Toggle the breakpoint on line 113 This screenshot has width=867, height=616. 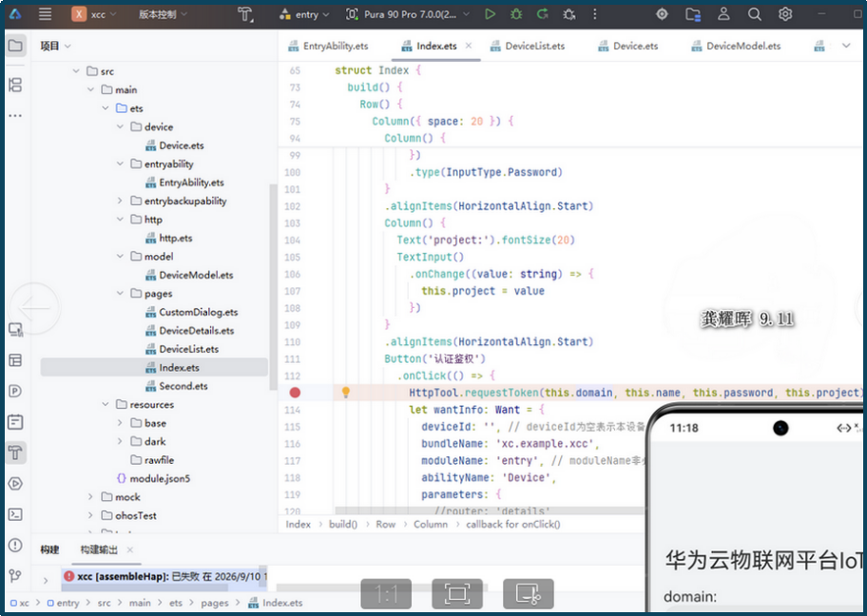[x=295, y=393]
